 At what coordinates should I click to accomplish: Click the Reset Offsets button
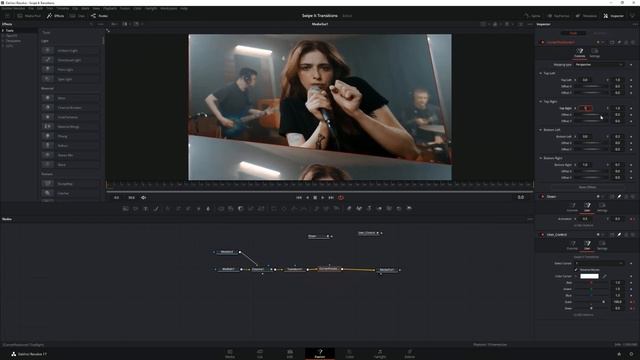pyautogui.click(x=587, y=187)
